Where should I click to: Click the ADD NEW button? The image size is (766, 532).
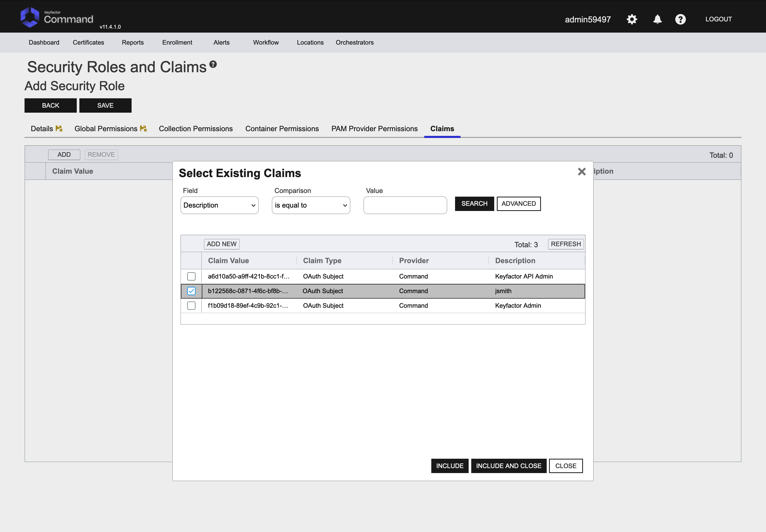pos(222,244)
